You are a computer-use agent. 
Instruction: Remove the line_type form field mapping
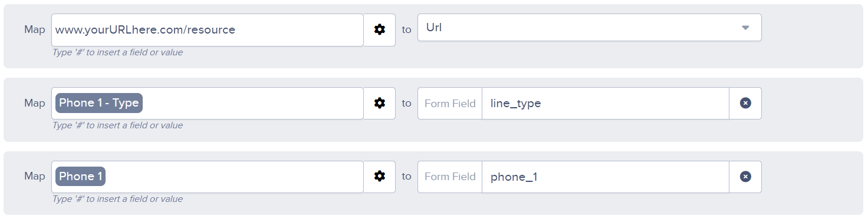pos(745,103)
